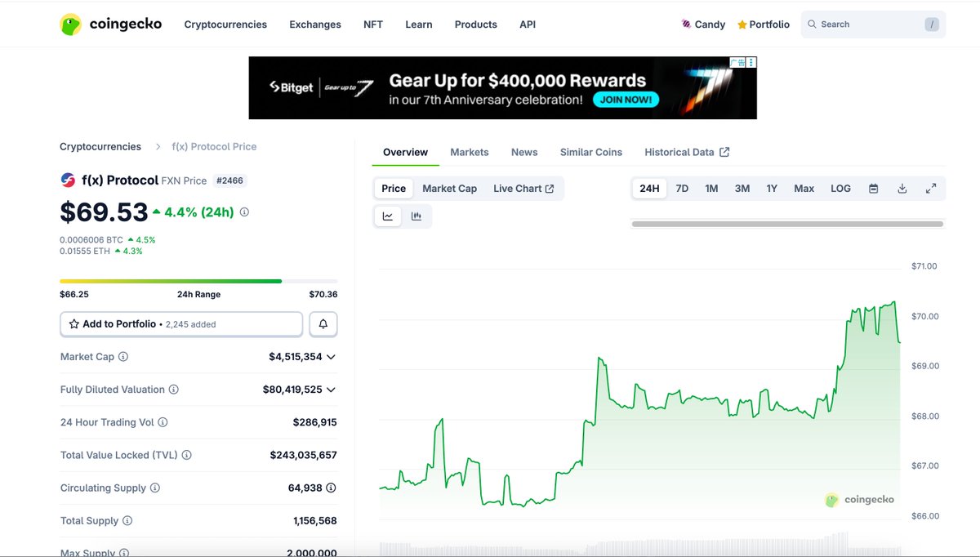Expand chart to fullscreen
Image resolution: width=980 pixels, height=557 pixels.
pyautogui.click(x=930, y=189)
